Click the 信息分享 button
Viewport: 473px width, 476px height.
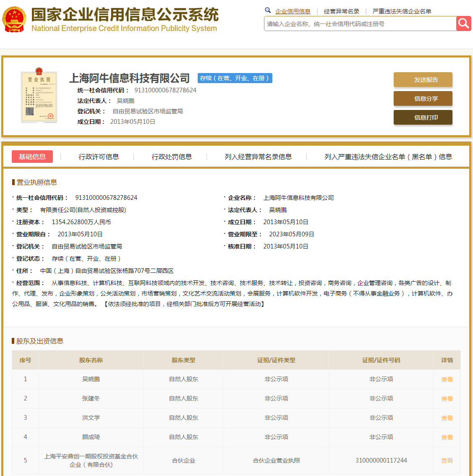423,99
